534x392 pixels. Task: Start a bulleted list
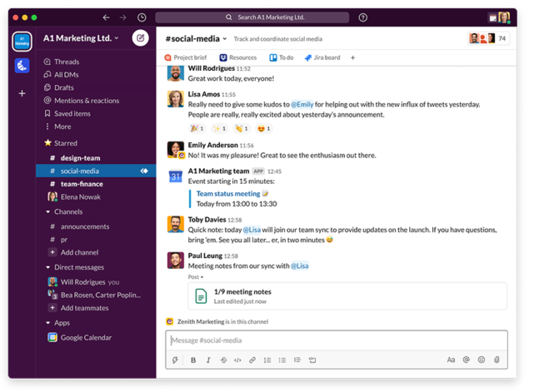282,360
